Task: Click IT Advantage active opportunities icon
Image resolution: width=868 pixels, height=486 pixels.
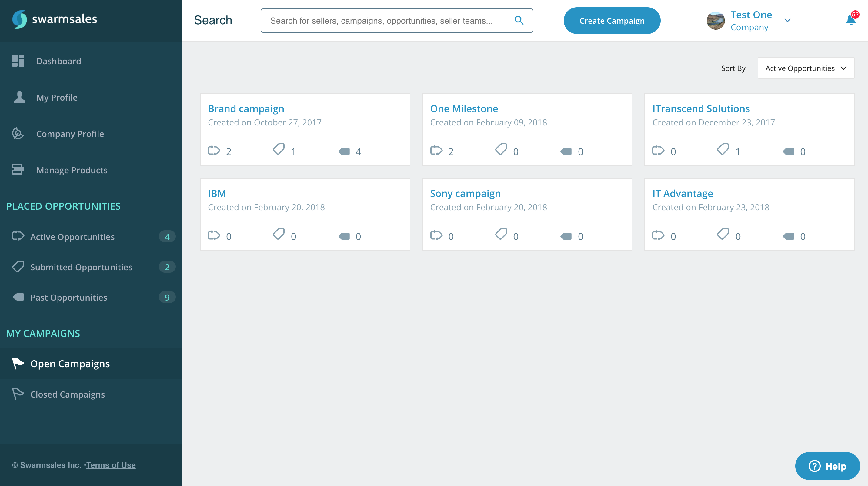Action: [658, 235]
